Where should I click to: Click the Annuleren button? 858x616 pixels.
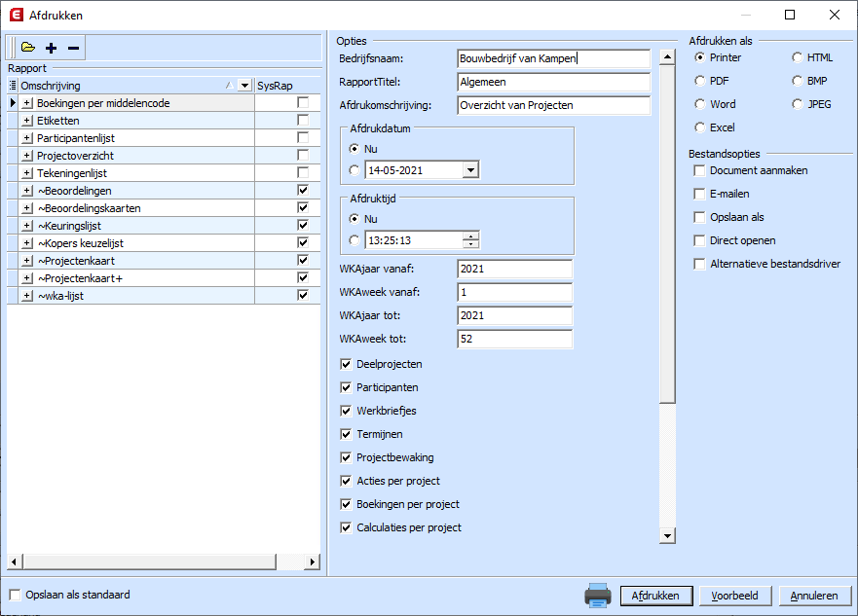point(814,596)
